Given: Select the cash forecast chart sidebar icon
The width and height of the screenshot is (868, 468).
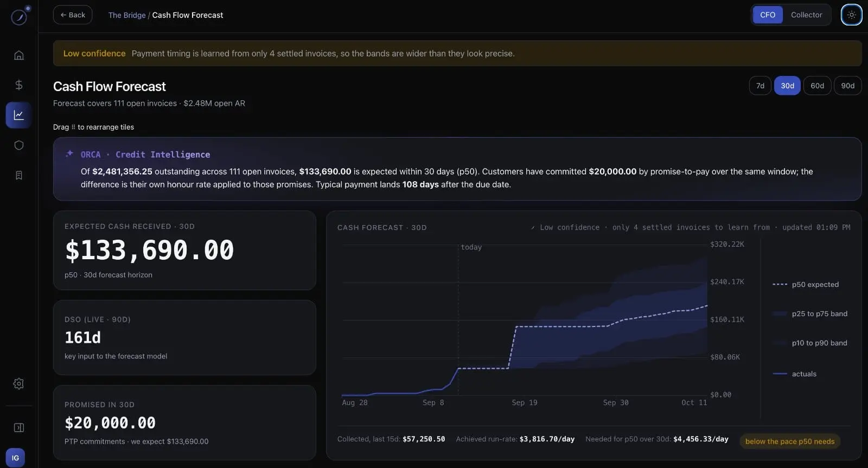Looking at the screenshot, I should pos(19,115).
